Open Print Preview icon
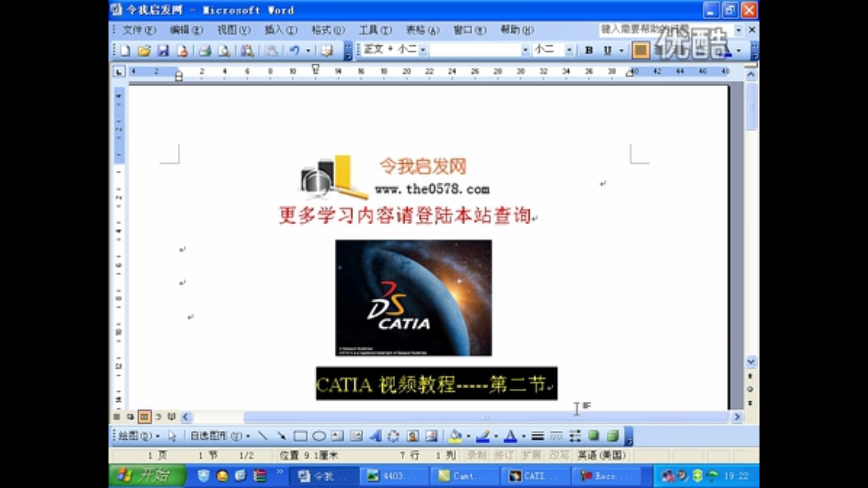Screen dimensions: 868x488 224,51
